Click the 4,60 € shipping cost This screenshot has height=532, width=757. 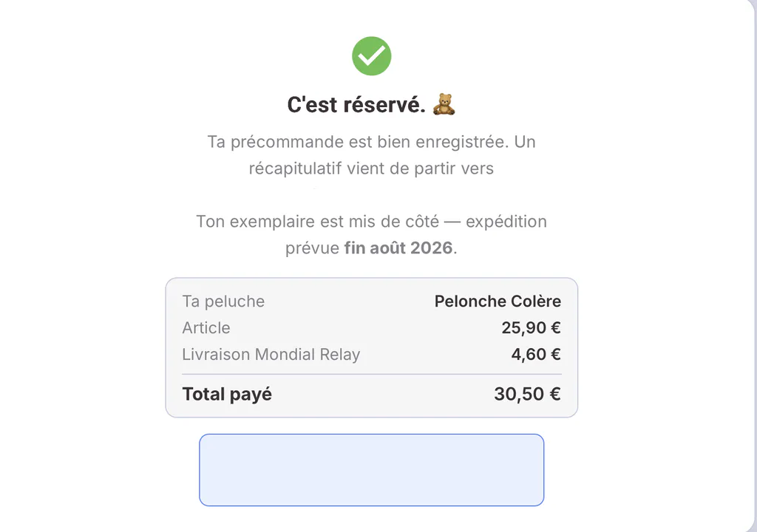536,355
